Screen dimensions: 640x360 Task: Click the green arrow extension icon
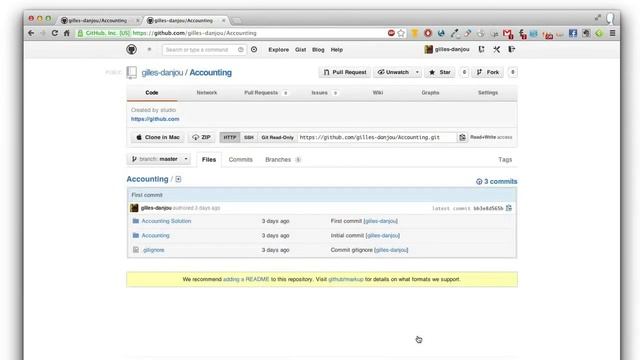599,33
